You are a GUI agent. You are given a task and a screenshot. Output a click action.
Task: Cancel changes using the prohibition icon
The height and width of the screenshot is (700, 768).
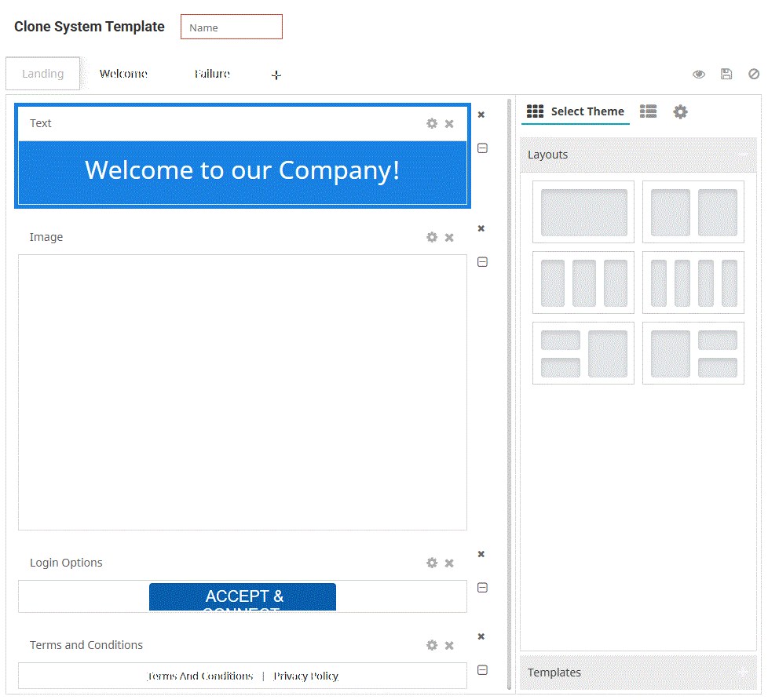click(753, 73)
